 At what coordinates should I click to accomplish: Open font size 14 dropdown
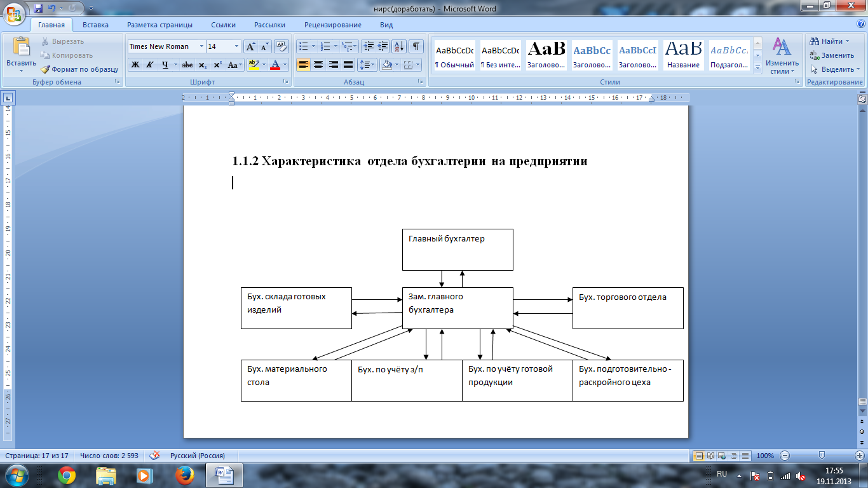click(x=237, y=46)
